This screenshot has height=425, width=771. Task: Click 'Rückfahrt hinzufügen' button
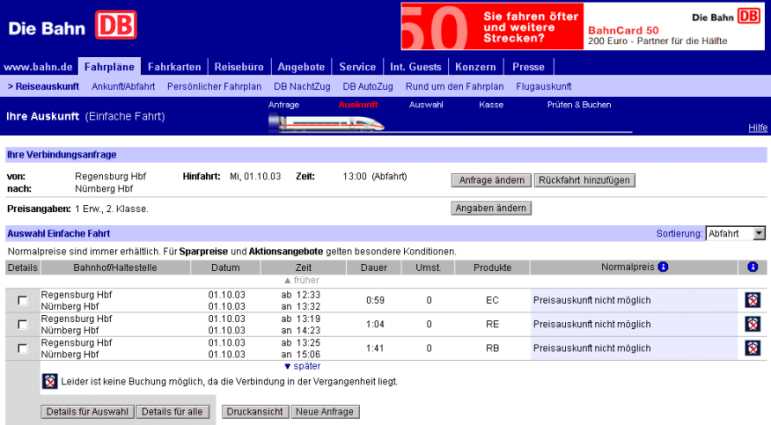[584, 181]
